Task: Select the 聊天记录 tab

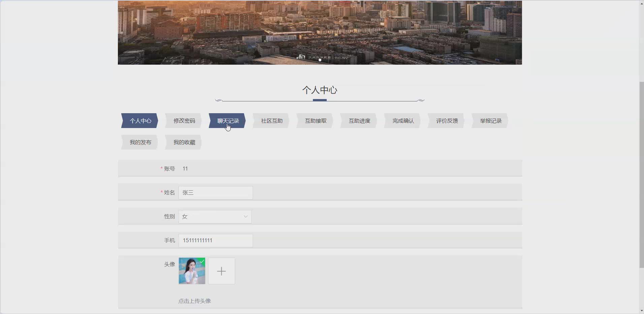Action: point(228,121)
